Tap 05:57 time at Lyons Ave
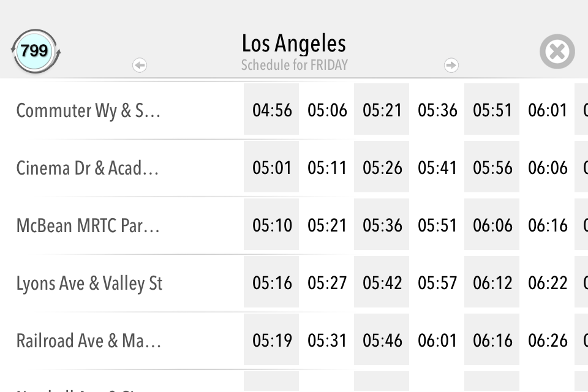The width and height of the screenshot is (588, 392). coord(437,283)
